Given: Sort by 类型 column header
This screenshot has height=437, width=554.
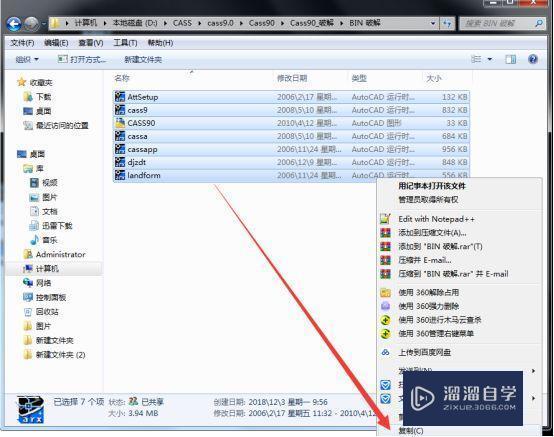Looking at the screenshot, I should (x=359, y=78).
